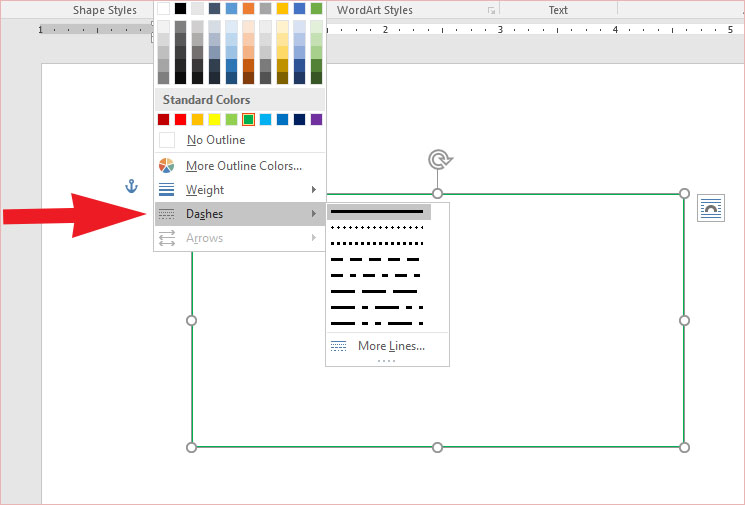The width and height of the screenshot is (745, 505).
Task: Click the WordArt Styles group label
Action: [x=374, y=10]
